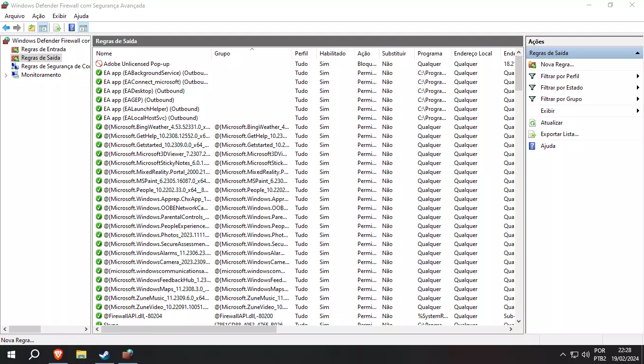Collapse the Regras de Saída actions section
Screen dimensions: 644x364
[637, 53]
